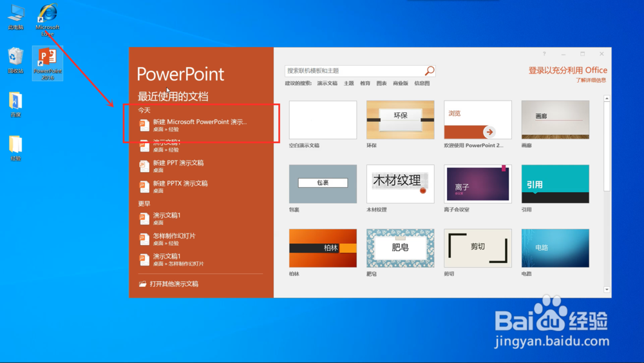Choose suggested search 信息图
Screen dimensions: 644x363
(422, 83)
